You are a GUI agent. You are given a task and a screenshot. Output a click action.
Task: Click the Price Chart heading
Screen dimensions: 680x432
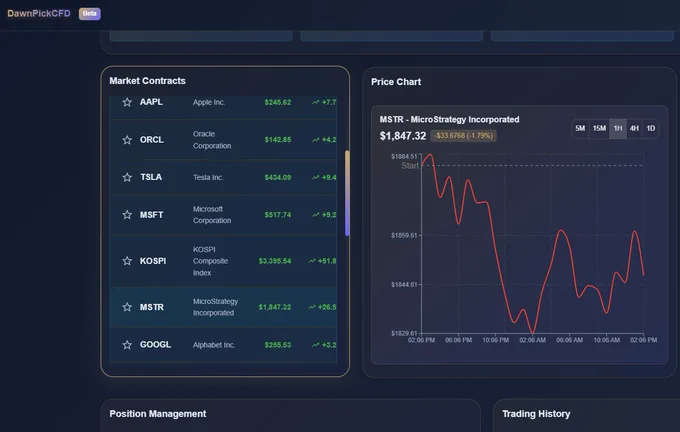click(396, 82)
